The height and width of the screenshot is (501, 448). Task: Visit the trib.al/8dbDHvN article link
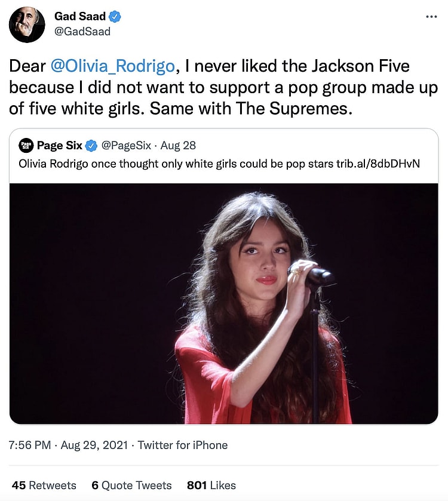click(x=378, y=163)
